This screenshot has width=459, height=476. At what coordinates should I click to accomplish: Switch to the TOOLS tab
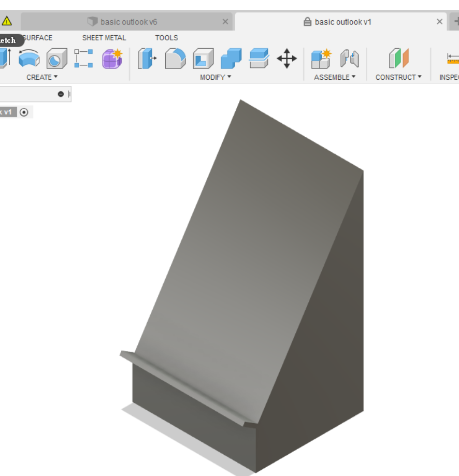[167, 38]
